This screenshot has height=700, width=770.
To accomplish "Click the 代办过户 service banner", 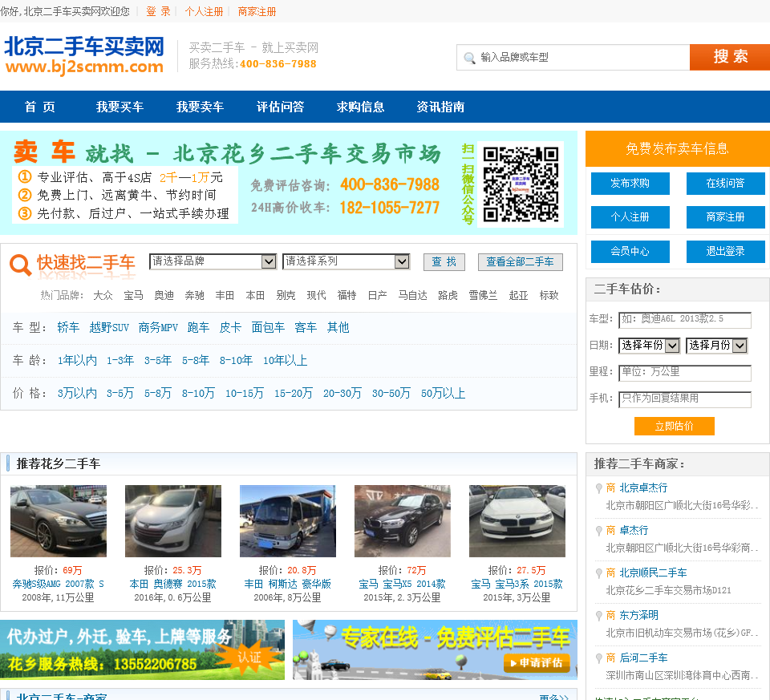I will [x=143, y=650].
